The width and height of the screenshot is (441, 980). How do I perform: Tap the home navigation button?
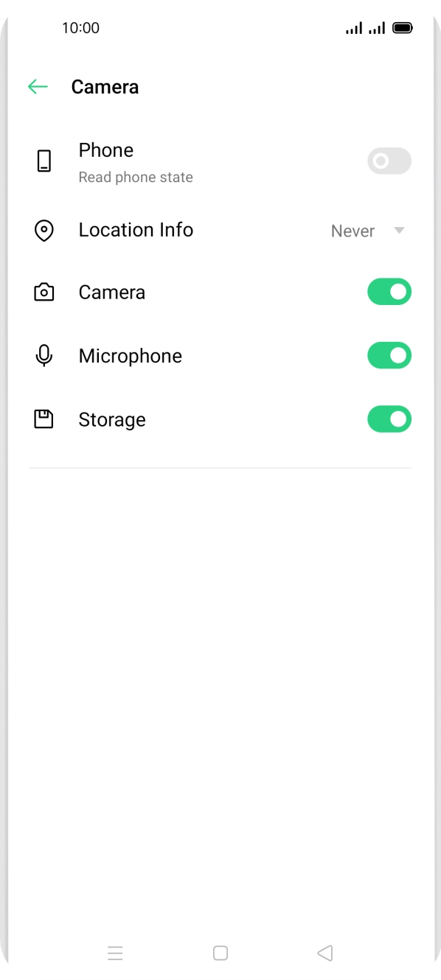click(220, 953)
